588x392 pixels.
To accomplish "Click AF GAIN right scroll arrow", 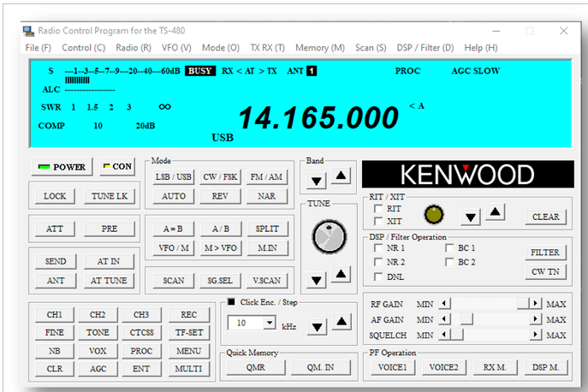I will [x=536, y=319].
